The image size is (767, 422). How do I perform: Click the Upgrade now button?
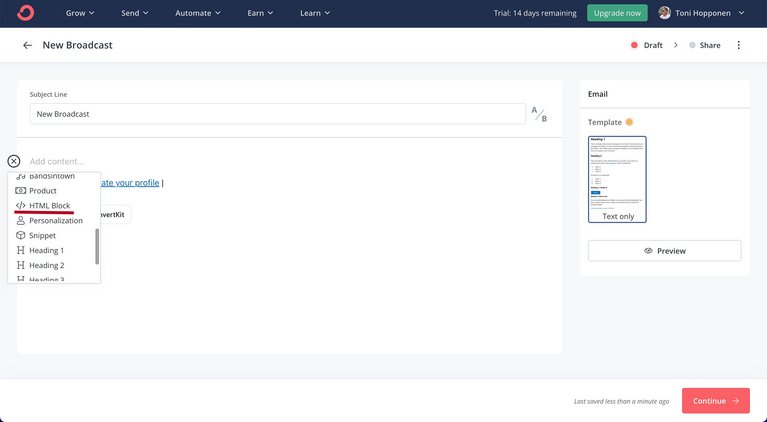tap(617, 13)
